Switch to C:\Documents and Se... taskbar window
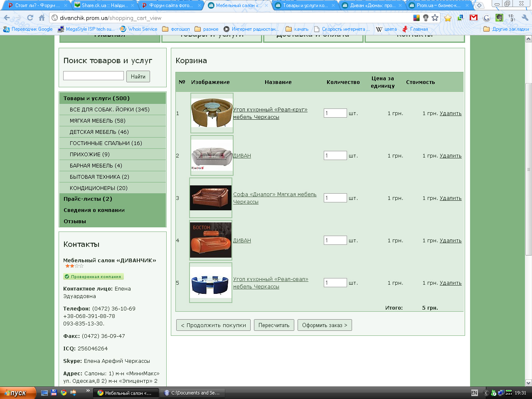This screenshot has height=399, width=532. pyautogui.click(x=193, y=393)
